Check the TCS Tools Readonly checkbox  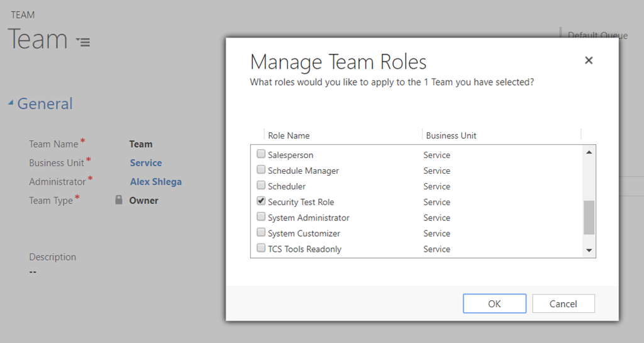[261, 248]
